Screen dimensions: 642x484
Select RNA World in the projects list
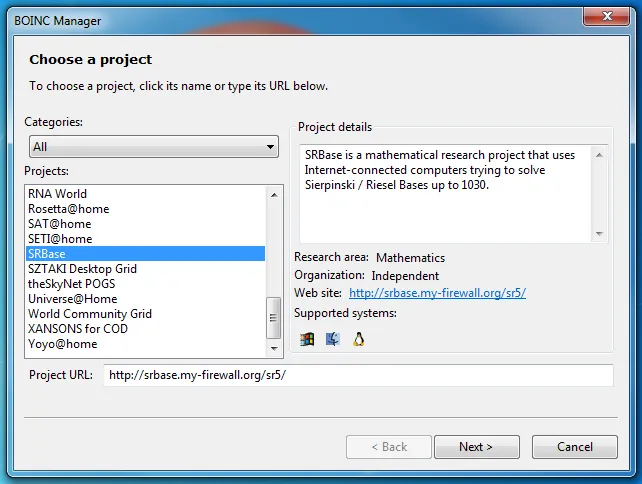tap(145, 194)
